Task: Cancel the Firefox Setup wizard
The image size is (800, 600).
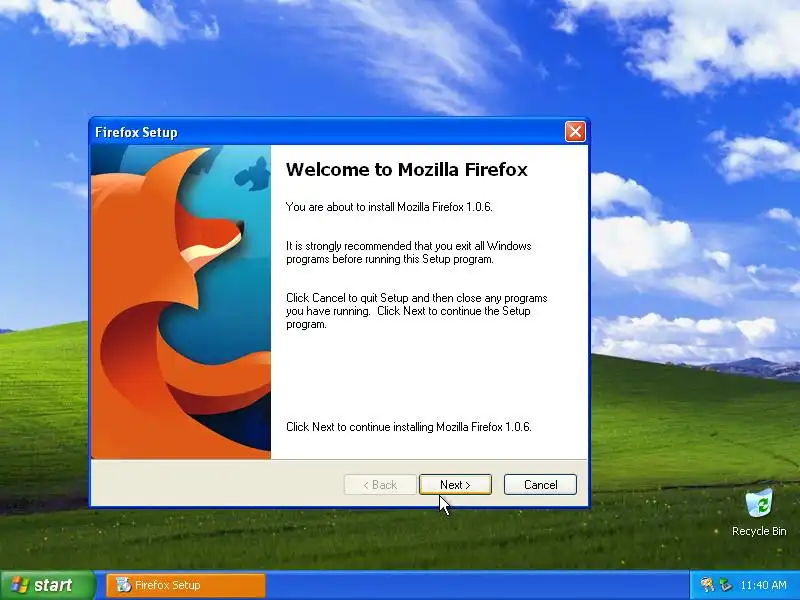Action: (x=540, y=485)
